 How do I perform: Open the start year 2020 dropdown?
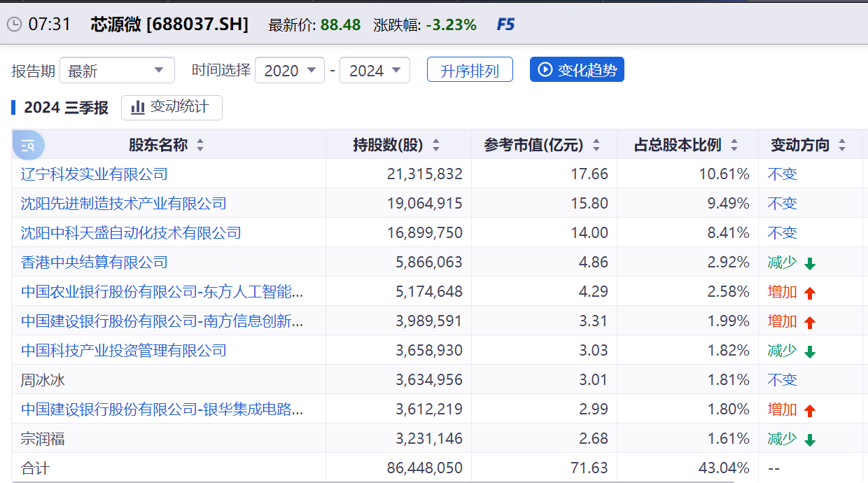290,71
